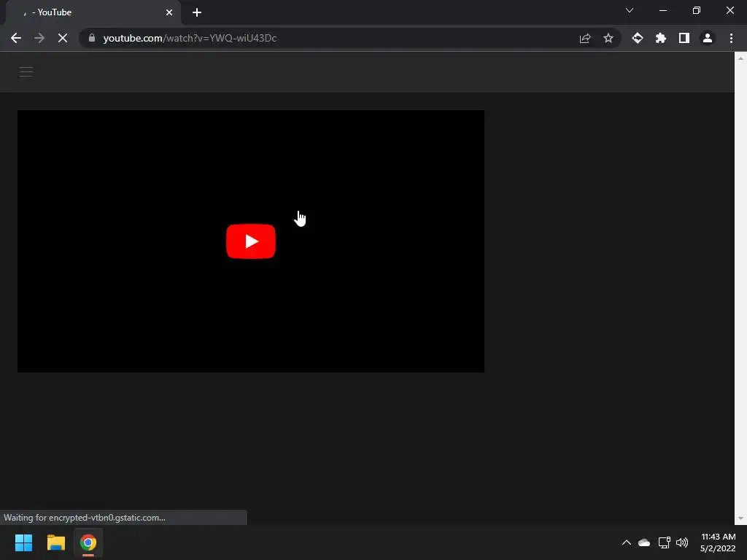
Task: Click the scrollbar up arrow
Action: click(x=740, y=58)
